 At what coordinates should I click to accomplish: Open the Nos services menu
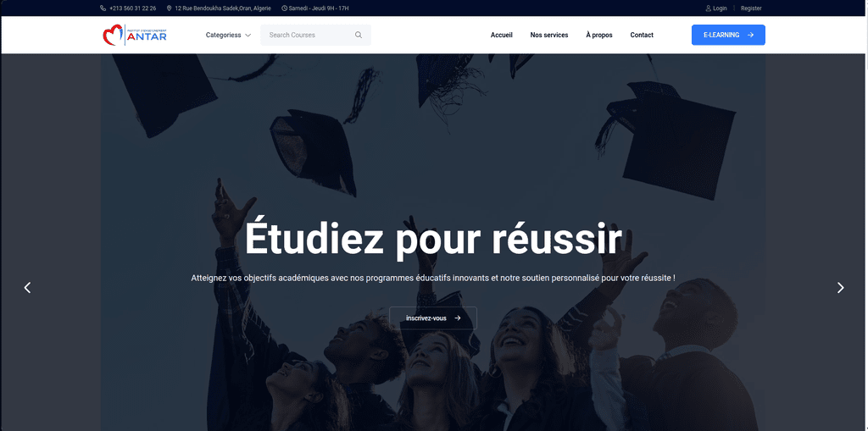pos(549,35)
